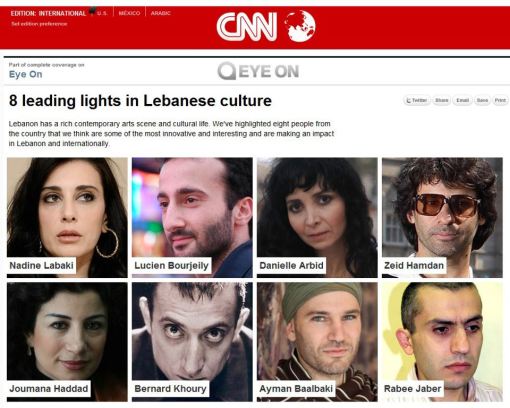Image resolution: width=510 pixels, height=408 pixels.
Task: Share the article via Twitter button
Action: (x=416, y=100)
